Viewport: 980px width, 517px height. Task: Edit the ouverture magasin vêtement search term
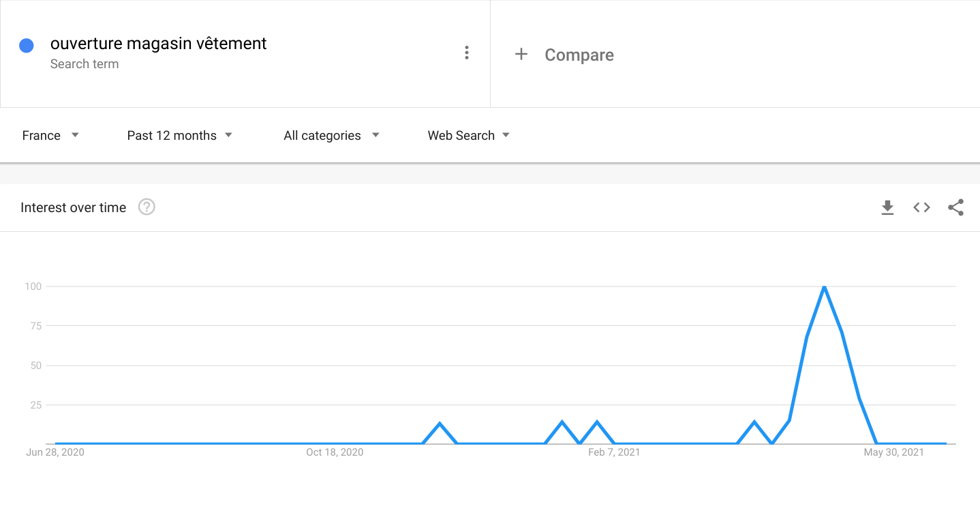(158, 44)
